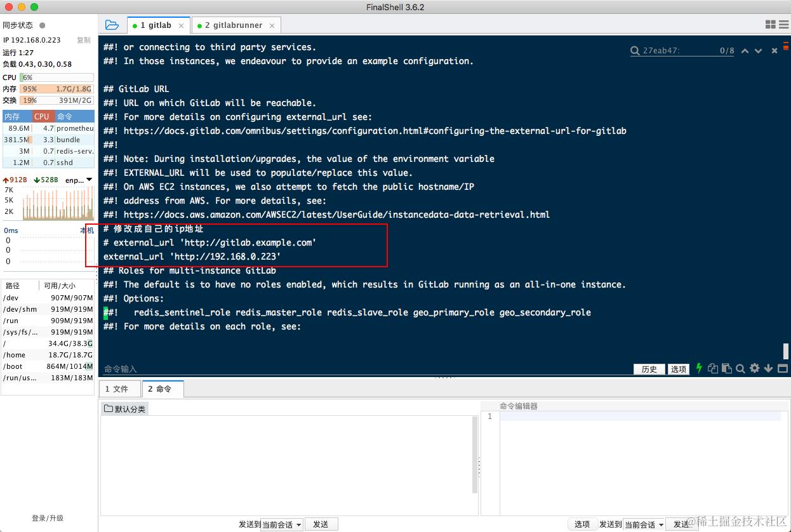
Task: Open the hamburger menu icon top-right
Action: (784, 25)
